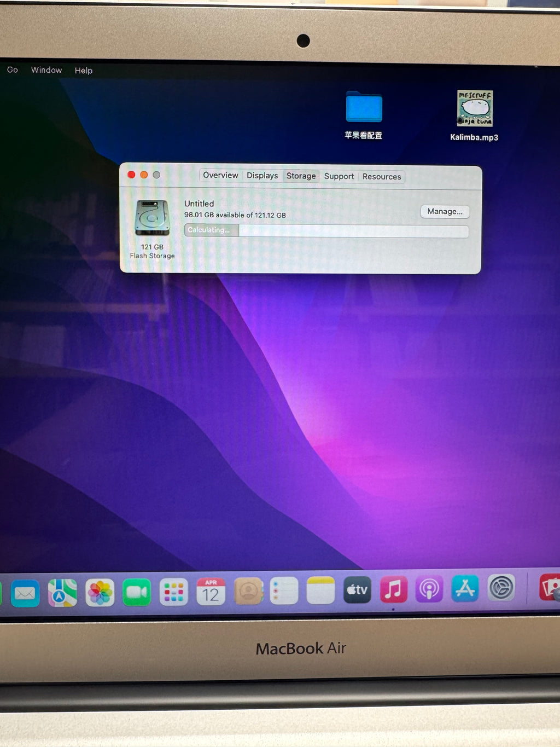Select Kalimba.mp3 file on desktop
The width and height of the screenshot is (560, 747).
[475, 108]
